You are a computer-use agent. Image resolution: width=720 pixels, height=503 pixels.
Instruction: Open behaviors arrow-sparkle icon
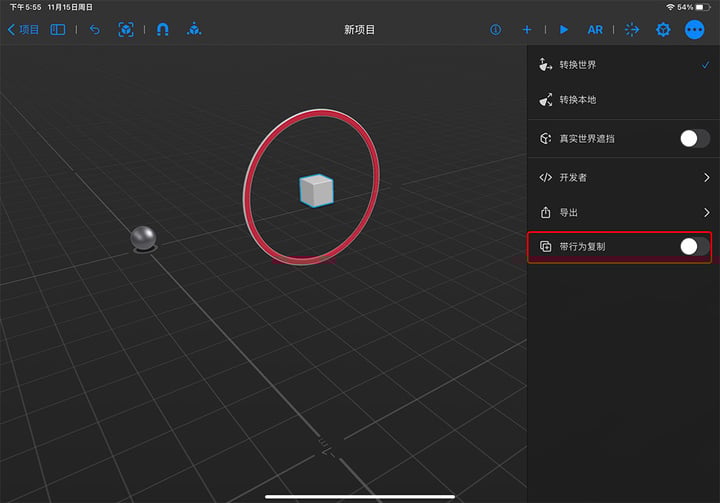632,30
